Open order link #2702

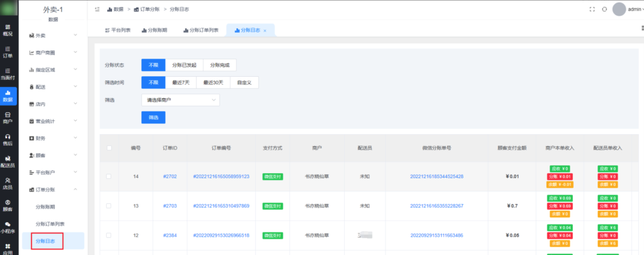point(170,176)
